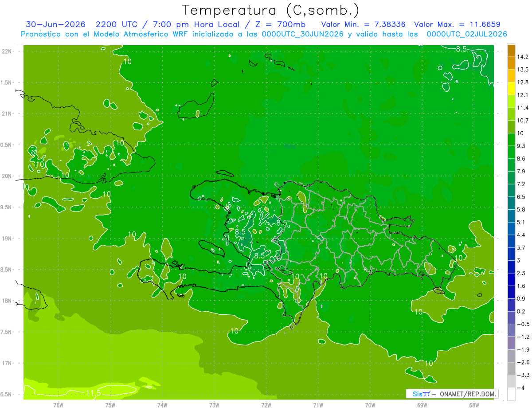This screenshot has width=532, height=411.
Task: Click the 'Temperatura (C,somb.)' map title
Action: click(x=270, y=10)
